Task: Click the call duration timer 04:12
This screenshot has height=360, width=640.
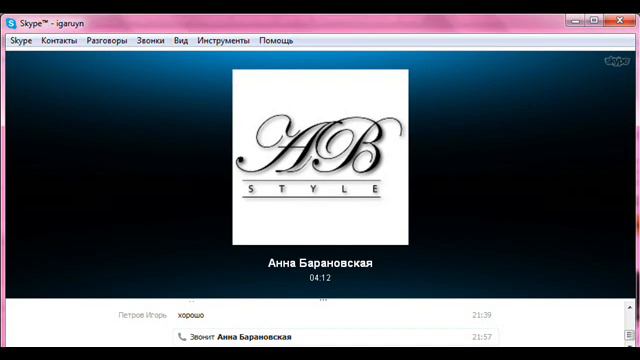Action: (x=320, y=278)
